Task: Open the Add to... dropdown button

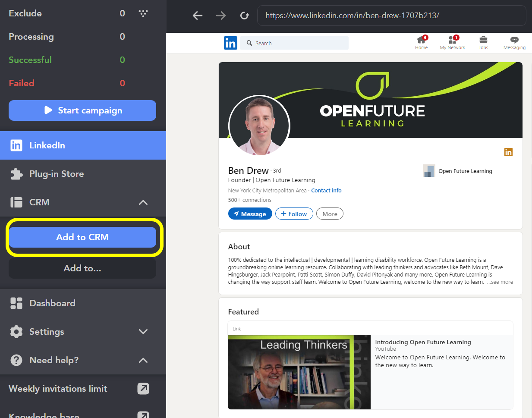Action: pyautogui.click(x=82, y=268)
